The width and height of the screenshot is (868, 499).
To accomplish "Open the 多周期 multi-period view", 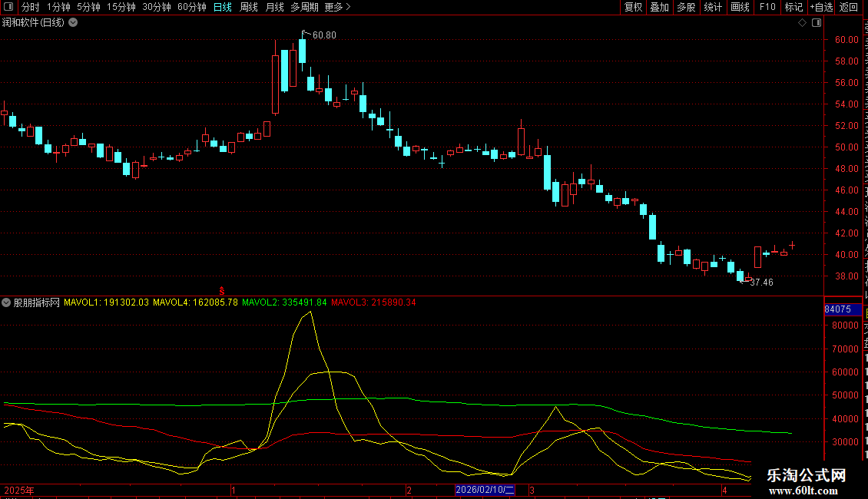I will pos(304,7).
